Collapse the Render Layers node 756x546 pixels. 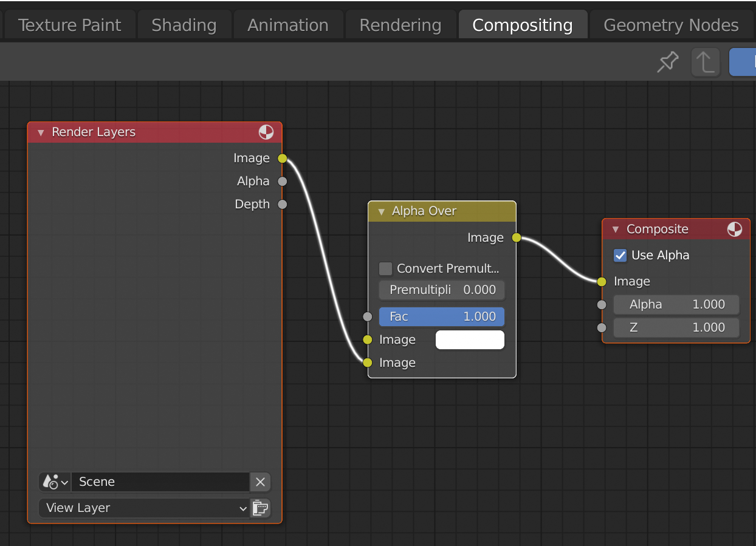[40, 132]
